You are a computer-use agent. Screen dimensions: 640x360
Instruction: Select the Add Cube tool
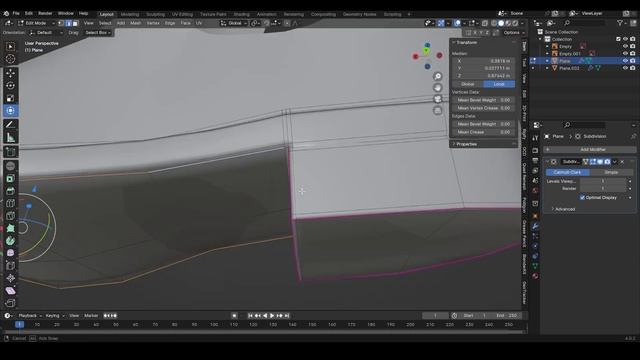(x=11, y=152)
